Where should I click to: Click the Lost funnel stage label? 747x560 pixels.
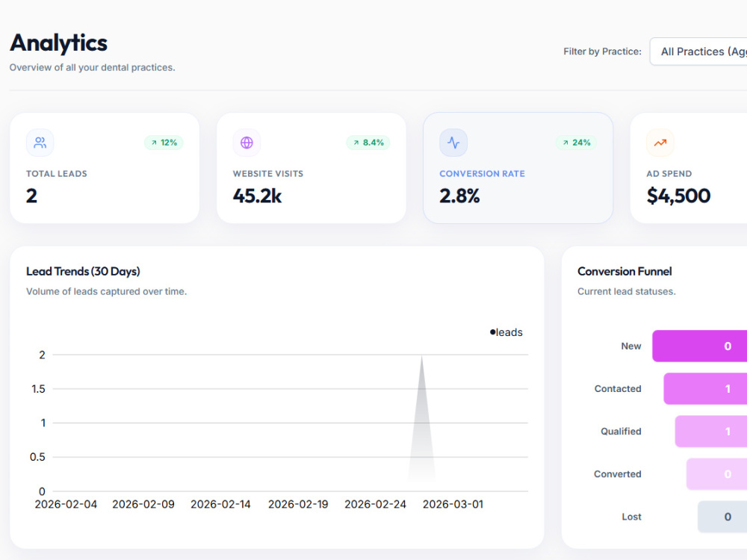(632, 517)
